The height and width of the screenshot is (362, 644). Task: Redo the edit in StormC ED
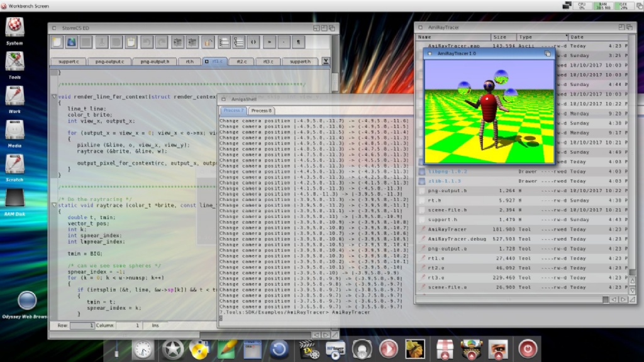[x=162, y=42]
